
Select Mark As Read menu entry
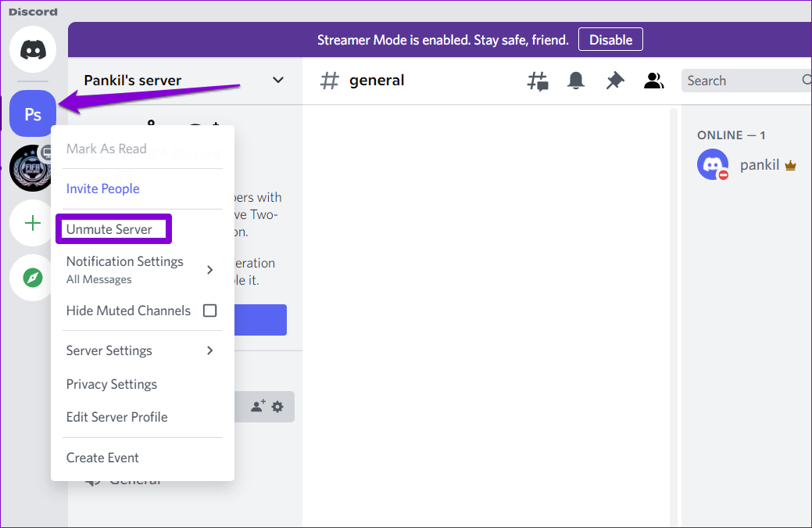(142, 149)
